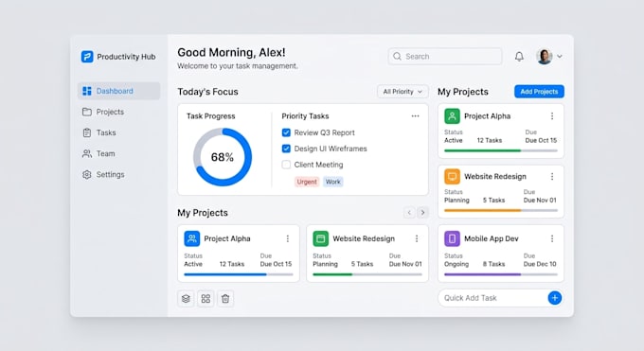Expand the profile menu chevron
644x351 pixels.
[560, 56]
